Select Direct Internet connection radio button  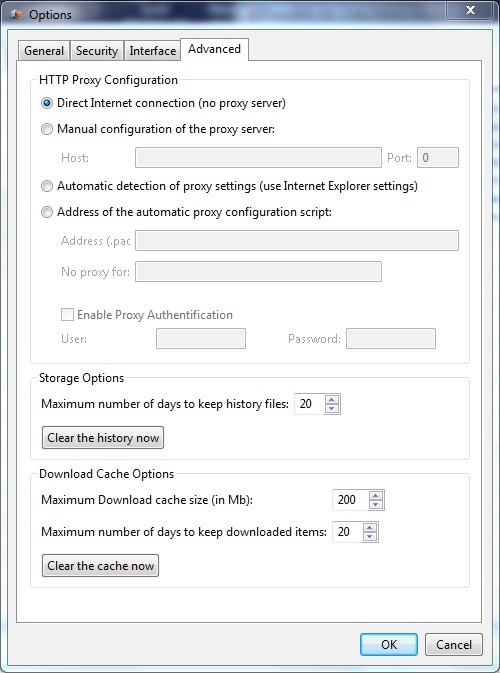coord(47,103)
